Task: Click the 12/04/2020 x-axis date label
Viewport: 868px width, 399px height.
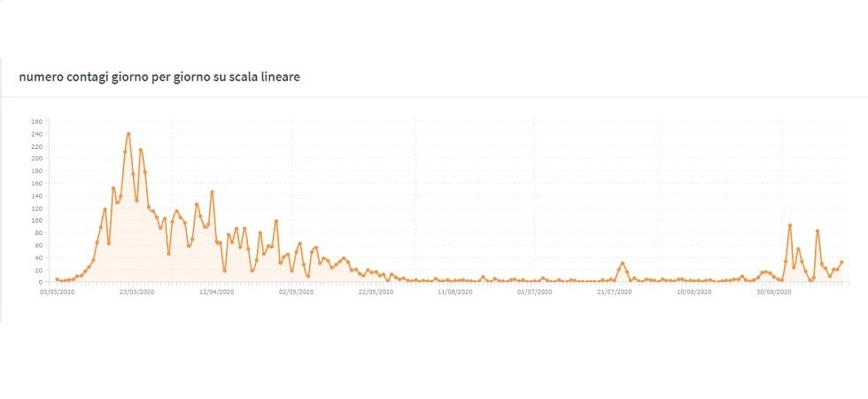Action: pos(215,291)
